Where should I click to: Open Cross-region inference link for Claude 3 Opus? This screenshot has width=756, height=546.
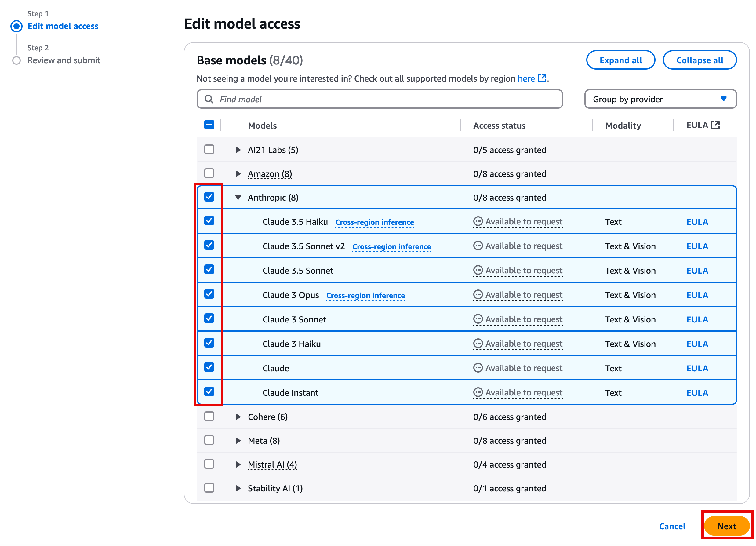click(x=365, y=295)
